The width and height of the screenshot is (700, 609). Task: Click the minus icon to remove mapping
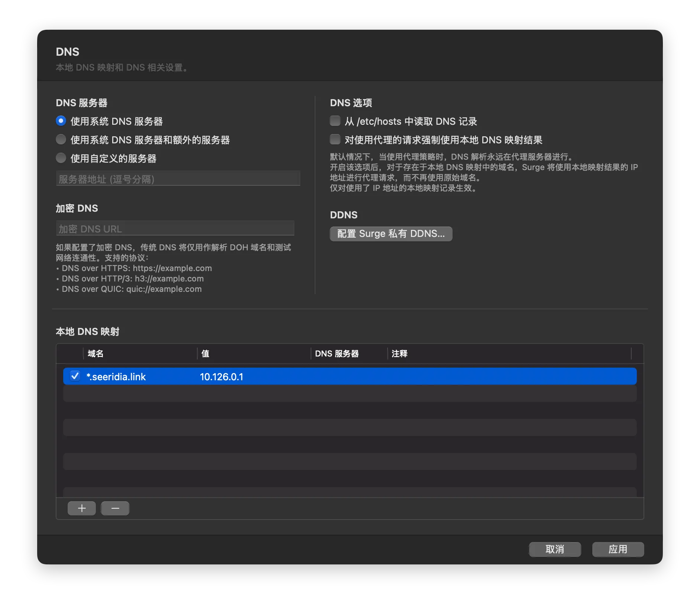(x=115, y=508)
